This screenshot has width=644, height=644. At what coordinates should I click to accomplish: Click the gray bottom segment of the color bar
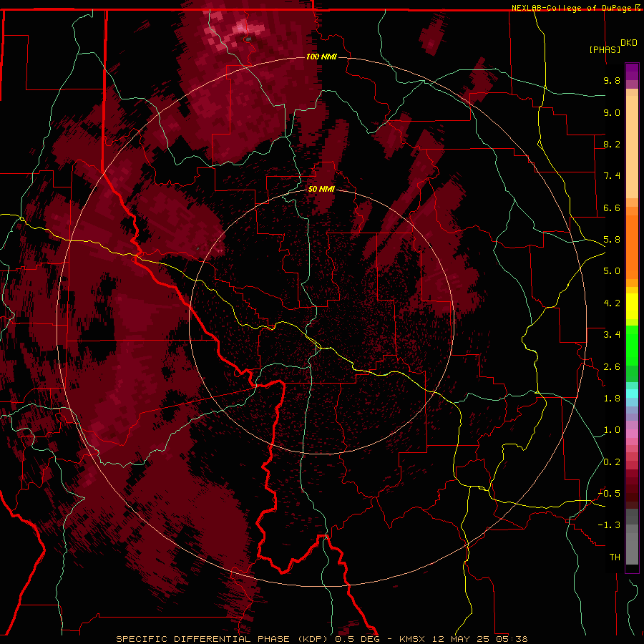tap(632, 545)
